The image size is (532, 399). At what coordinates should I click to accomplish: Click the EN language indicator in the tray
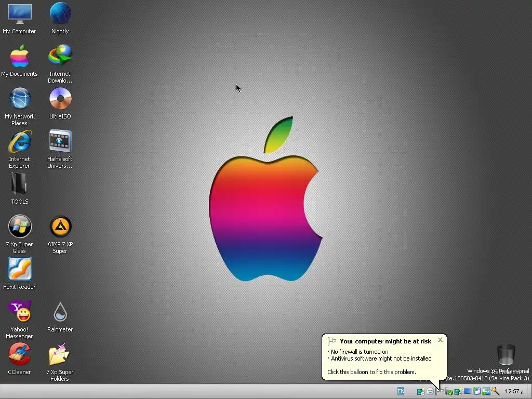[401, 391]
